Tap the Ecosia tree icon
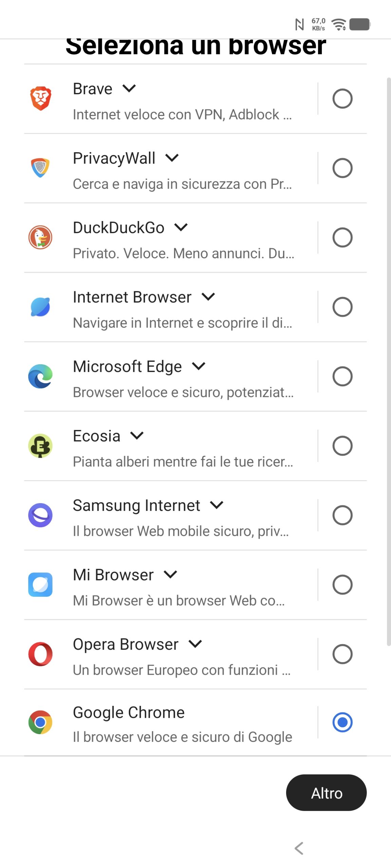 40,446
